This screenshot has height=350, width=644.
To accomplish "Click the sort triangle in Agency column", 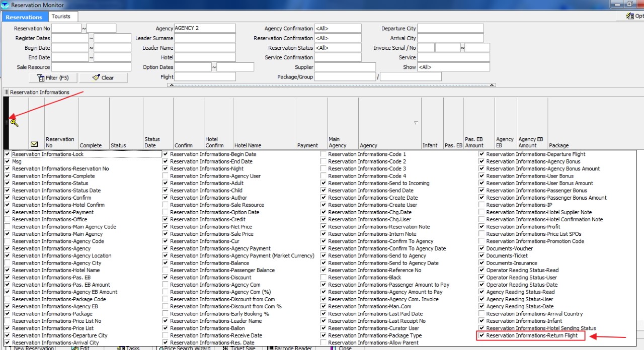I will point(416,123).
